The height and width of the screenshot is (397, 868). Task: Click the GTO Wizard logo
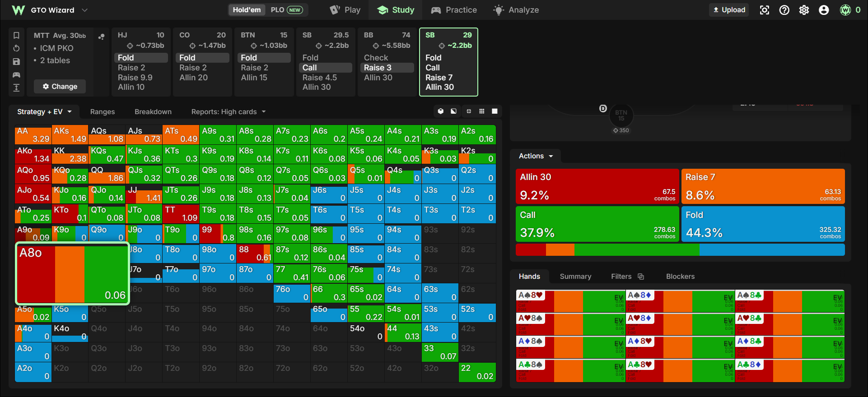coord(19,10)
